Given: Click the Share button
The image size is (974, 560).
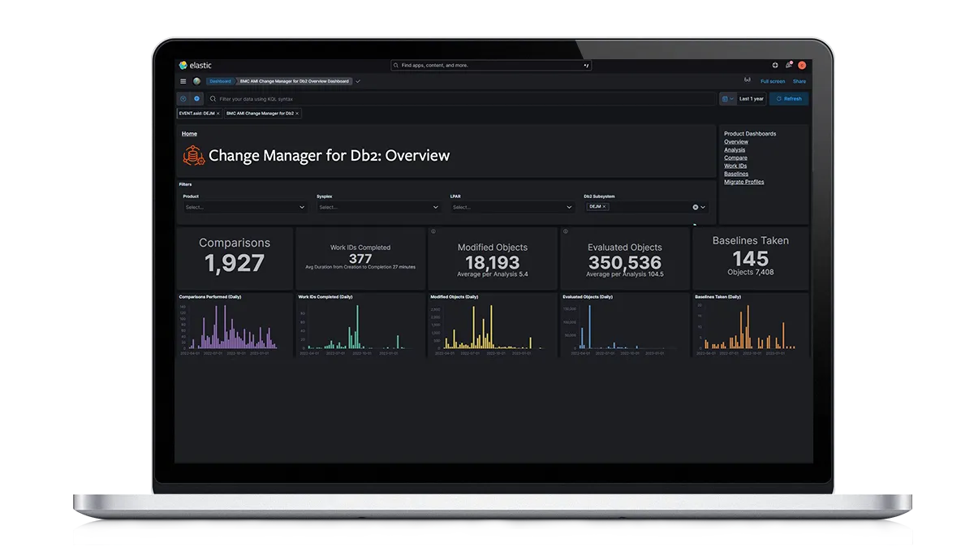Looking at the screenshot, I should [x=799, y=81].
